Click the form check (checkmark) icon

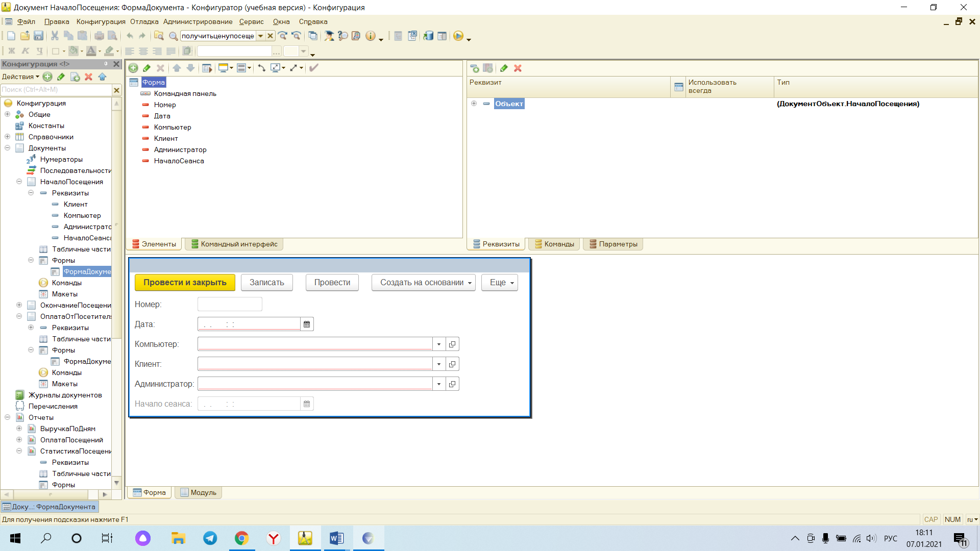click(314, 68)
